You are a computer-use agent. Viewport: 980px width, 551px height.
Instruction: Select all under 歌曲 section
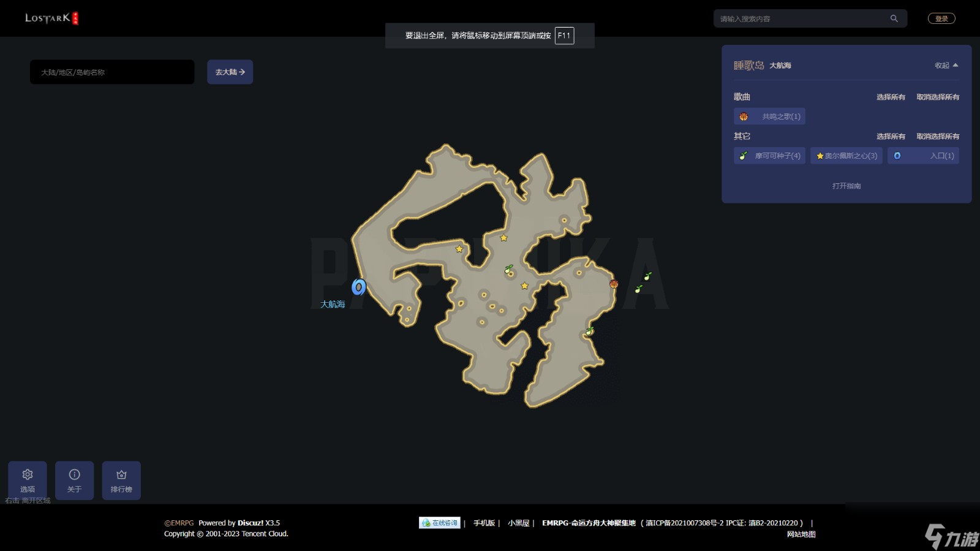click(891, 97)
